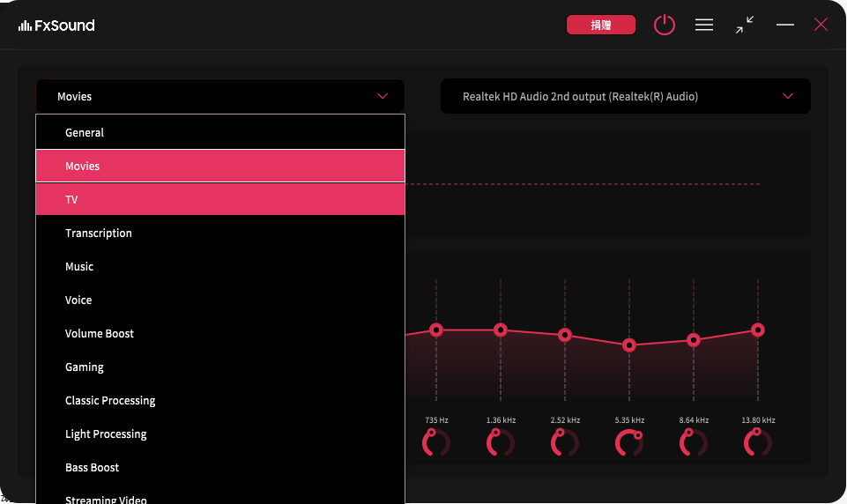847x504 pixels.
Task: Click the 2.52 kHz equalizer band point
Action: [x=564, y=335]
